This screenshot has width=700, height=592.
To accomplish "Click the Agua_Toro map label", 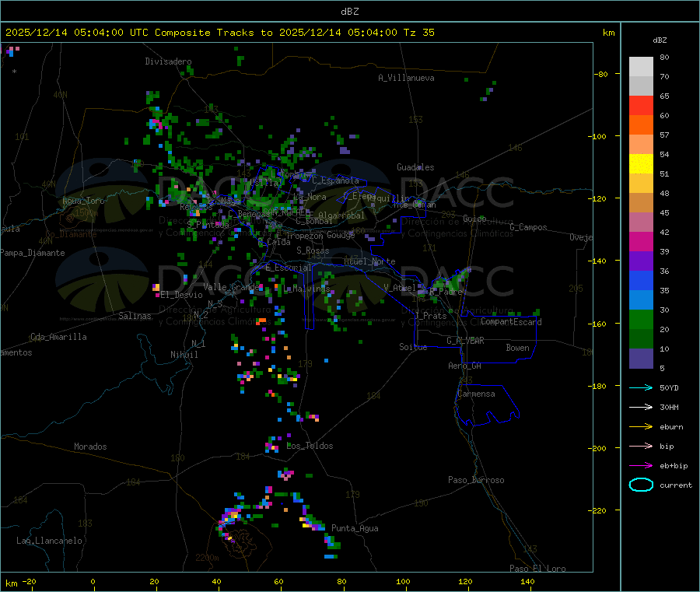I will 83,201.
